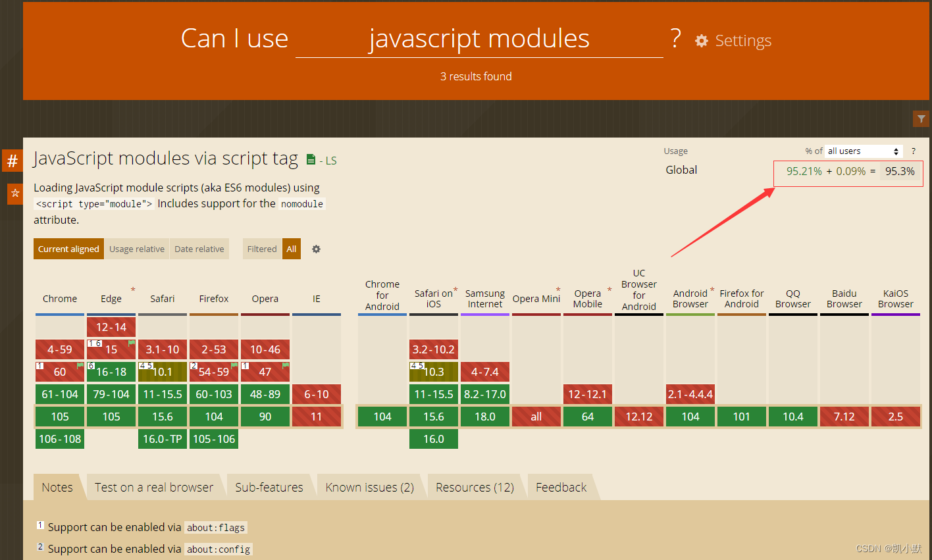Image resolution: width=932 pixels, height=560 pixels.
Task: Click the Firefox column header
Action: click(214, 299)
